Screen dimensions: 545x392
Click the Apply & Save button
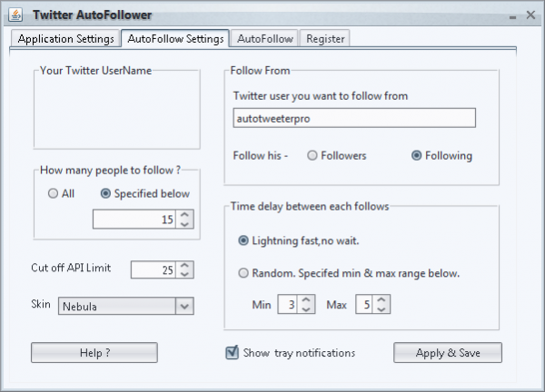(x=448, y=353)
